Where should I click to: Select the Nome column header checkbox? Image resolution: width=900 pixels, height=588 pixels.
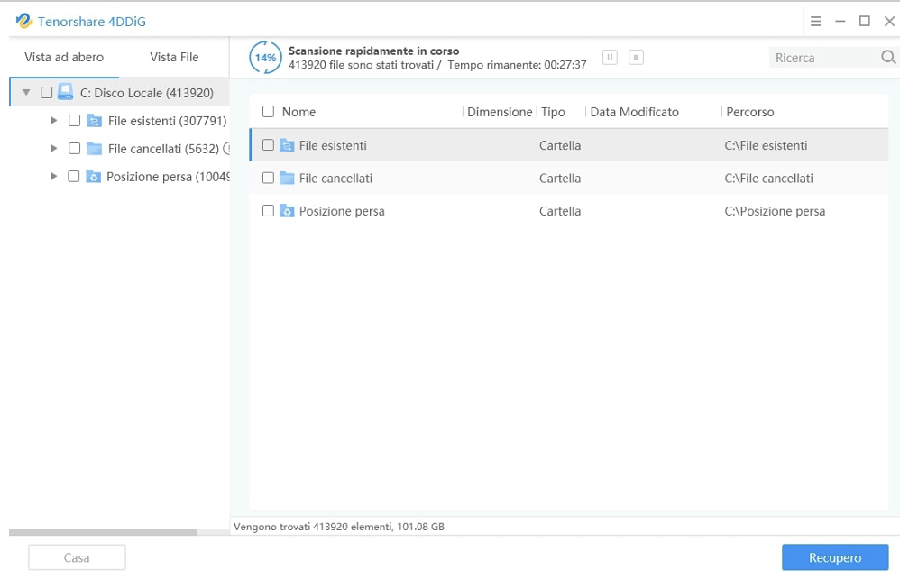(x=267, y=111)
